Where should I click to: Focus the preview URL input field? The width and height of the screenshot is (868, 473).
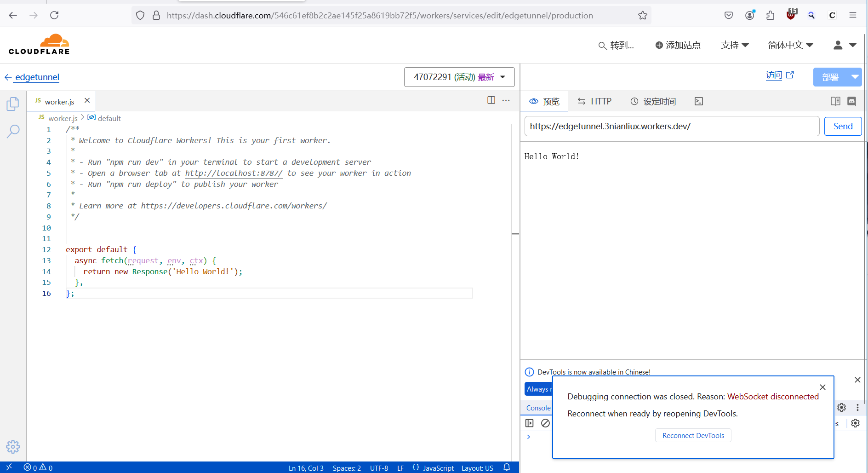tap(672, 126)
